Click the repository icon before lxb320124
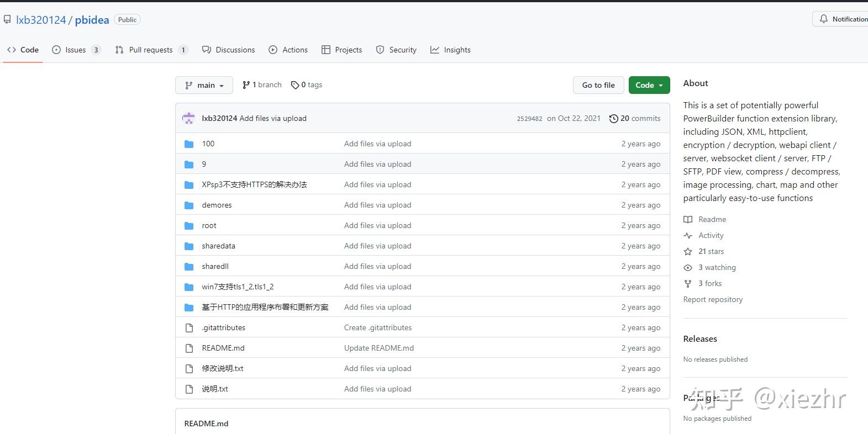868x434 pixels. (x=7, y=20)
